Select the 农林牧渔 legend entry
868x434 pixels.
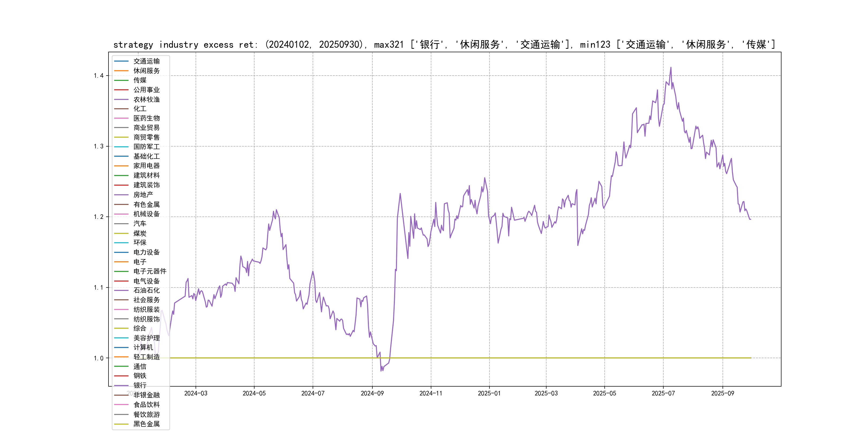(x=146, y=99)
